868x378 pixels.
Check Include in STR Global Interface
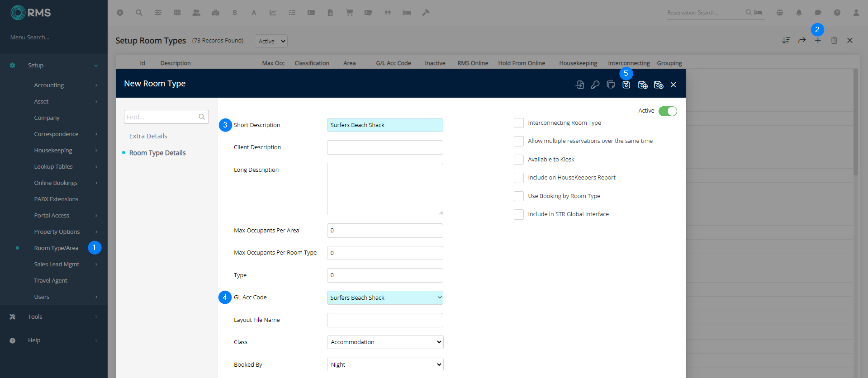[x=519, y=214]
